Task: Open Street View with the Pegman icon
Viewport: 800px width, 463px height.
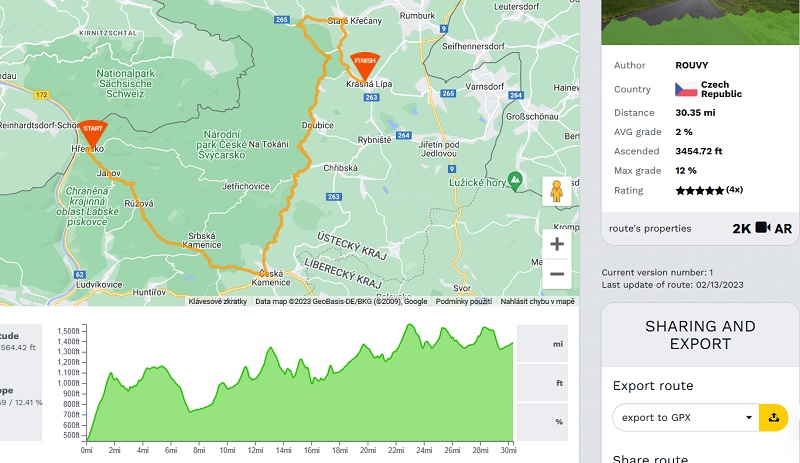Action: (x=557, y=191)
